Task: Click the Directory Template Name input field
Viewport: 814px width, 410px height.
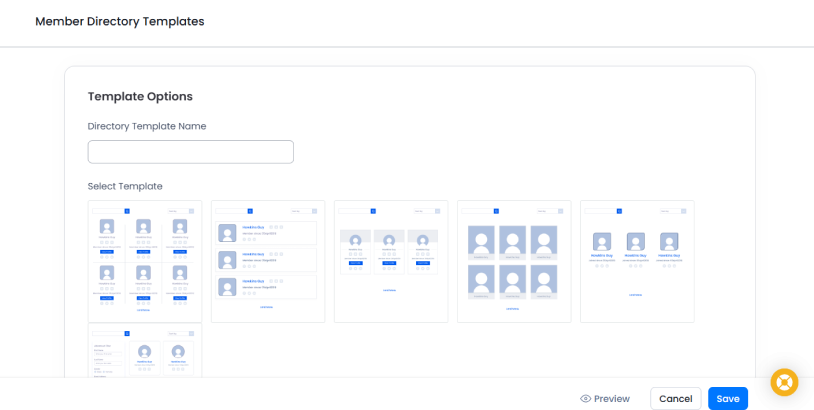Action: (x=191, y=152)
